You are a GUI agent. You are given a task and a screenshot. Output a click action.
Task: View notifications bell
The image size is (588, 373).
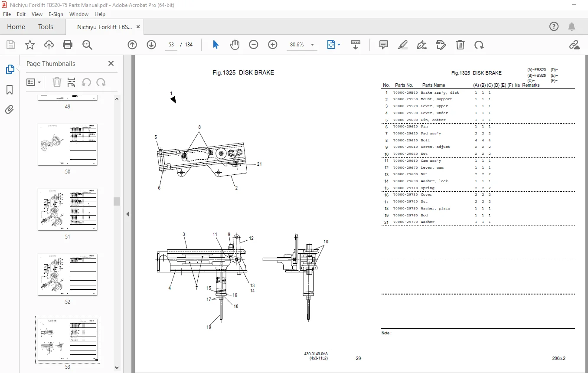coord(572,26)
